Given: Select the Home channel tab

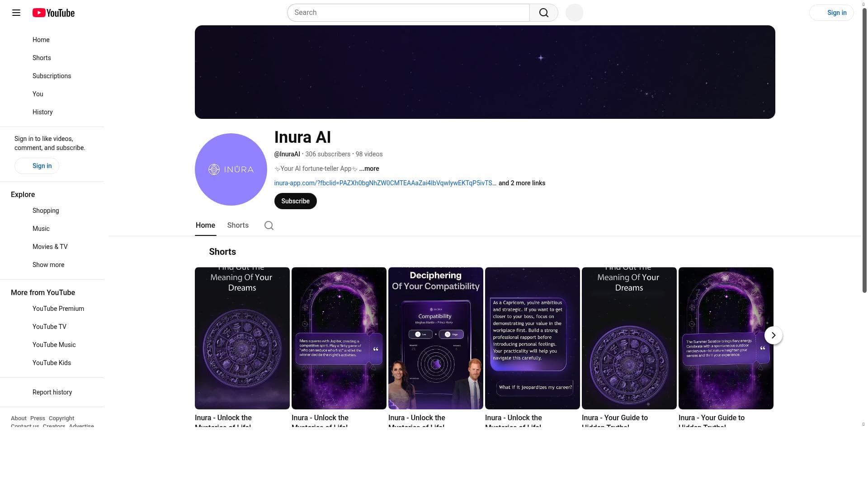Looking at the screenshot, I should (205, 225).
